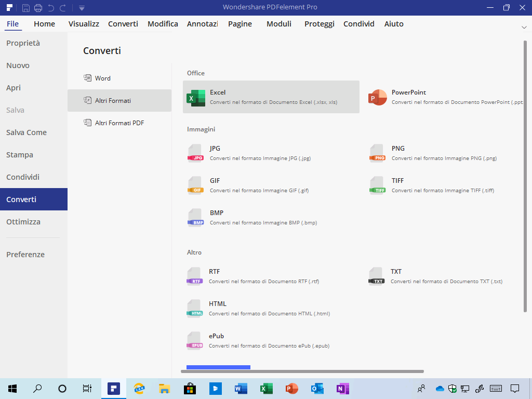Screen dimensions: 532x399
Task: Open the Condividi ribbon tab
Action: pyautogui.click(x=359, y=24)
